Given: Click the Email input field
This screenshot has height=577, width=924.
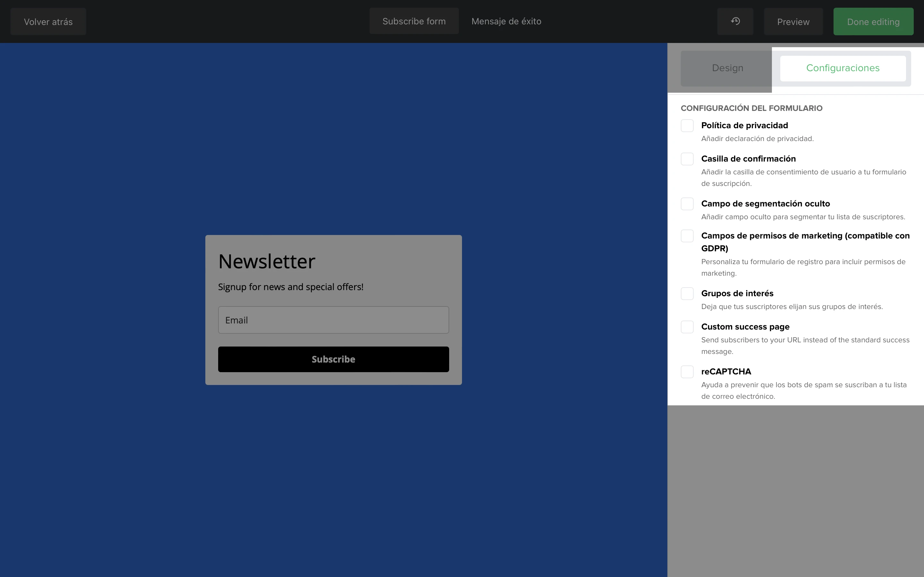Looking at the screenshot, I should coord(333,320).
